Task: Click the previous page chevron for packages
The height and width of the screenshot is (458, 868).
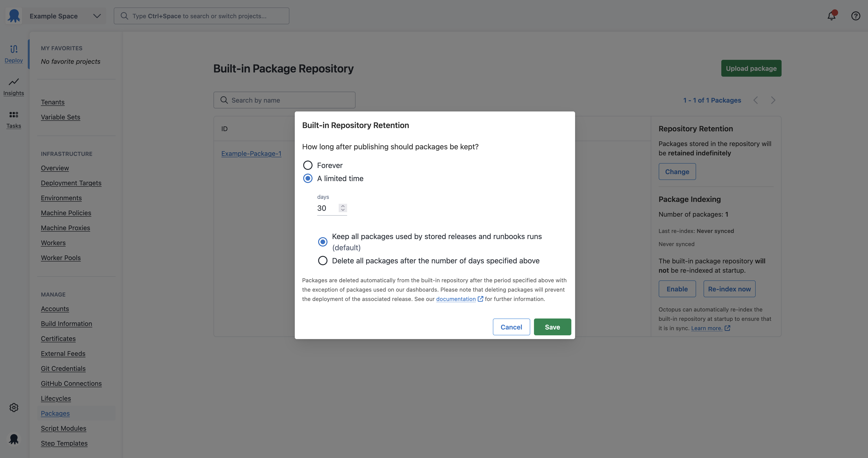Action: pos(756,100)
